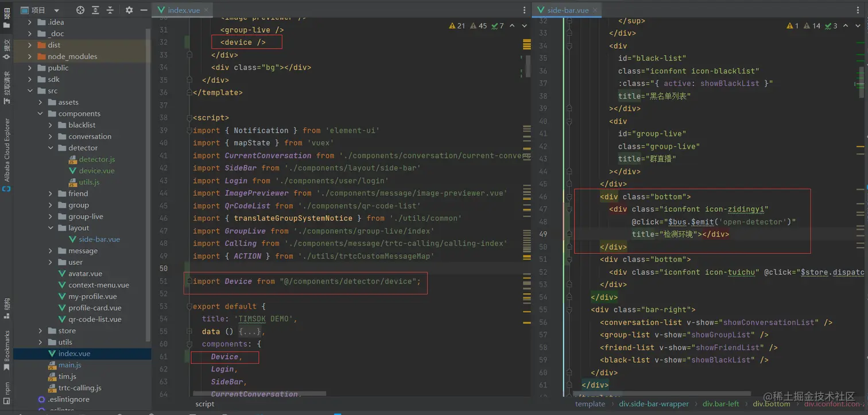The width and height of the screenshot is (868, 415).
Task: Go to next highlighted error in side-bar.vue
Action: click(858, 26)
